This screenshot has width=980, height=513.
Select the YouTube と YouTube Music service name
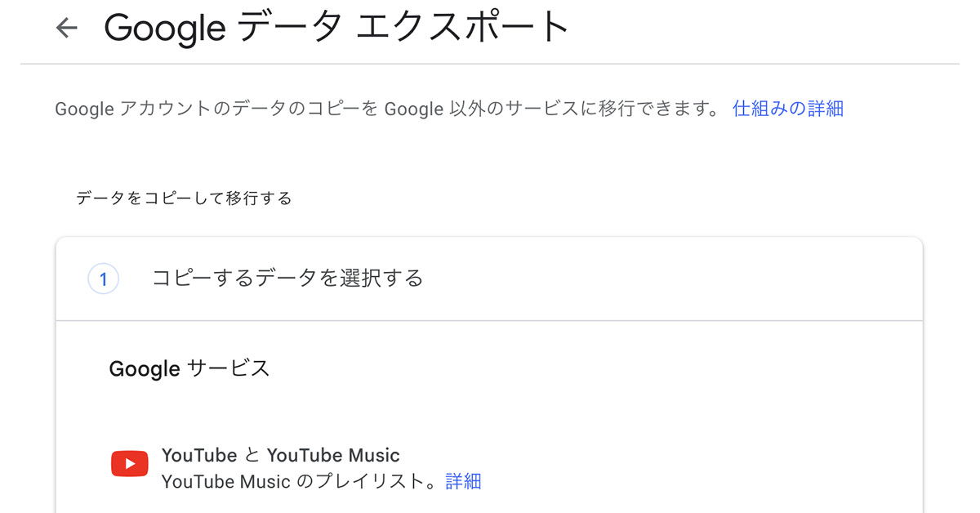point(280,455)
